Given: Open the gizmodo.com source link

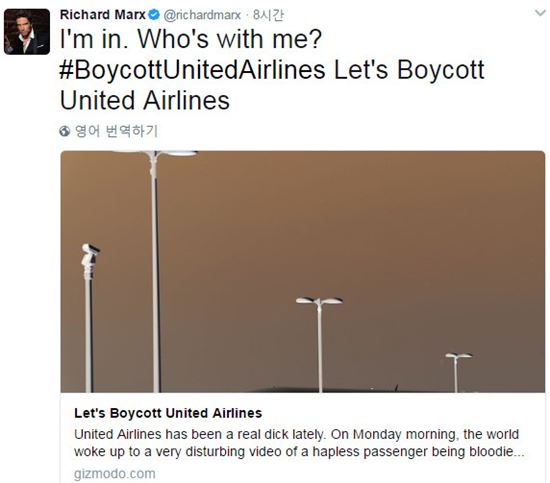Looking at the screenshot, I should pos(115,474).
